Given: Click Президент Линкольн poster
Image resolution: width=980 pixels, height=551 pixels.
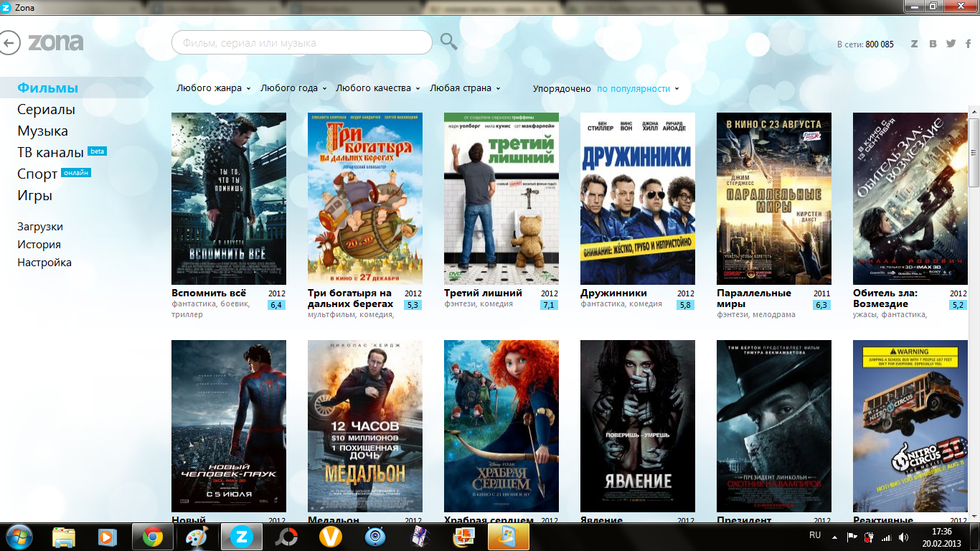Looking at the screenshot, I should [774, 426].
